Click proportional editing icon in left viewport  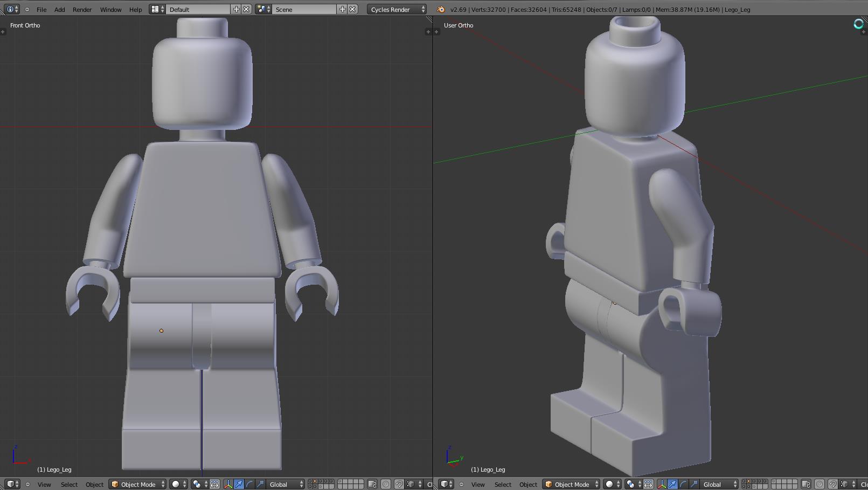pyautogui.click(x=386, y=484)
